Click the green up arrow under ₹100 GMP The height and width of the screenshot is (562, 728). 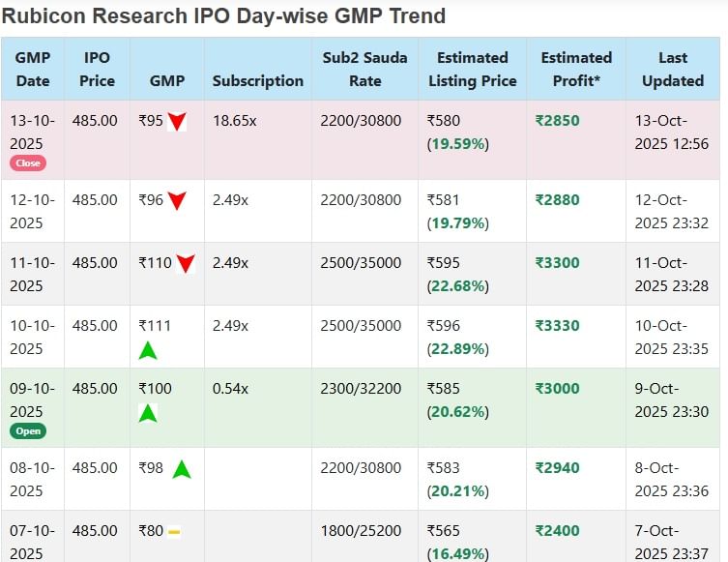tap(148, 413)
